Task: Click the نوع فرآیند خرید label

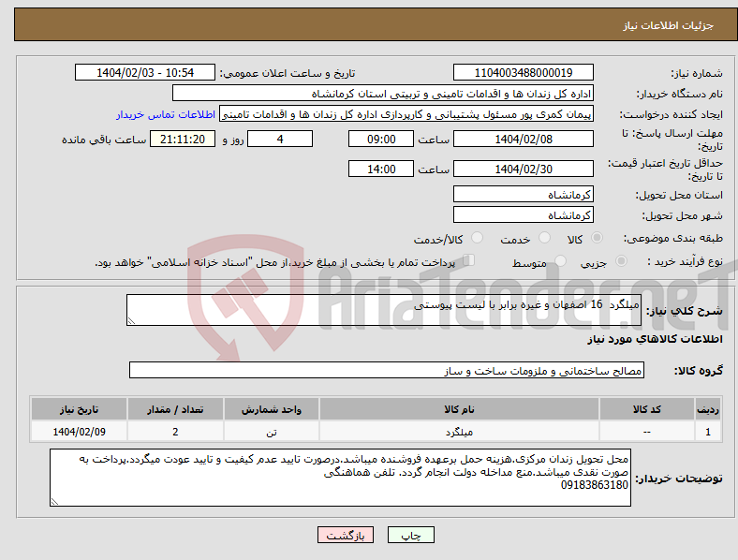Action: (685, 261)
